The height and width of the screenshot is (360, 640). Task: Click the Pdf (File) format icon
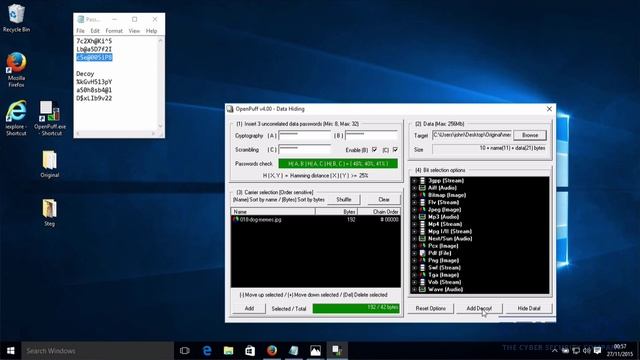pos(422,253)
